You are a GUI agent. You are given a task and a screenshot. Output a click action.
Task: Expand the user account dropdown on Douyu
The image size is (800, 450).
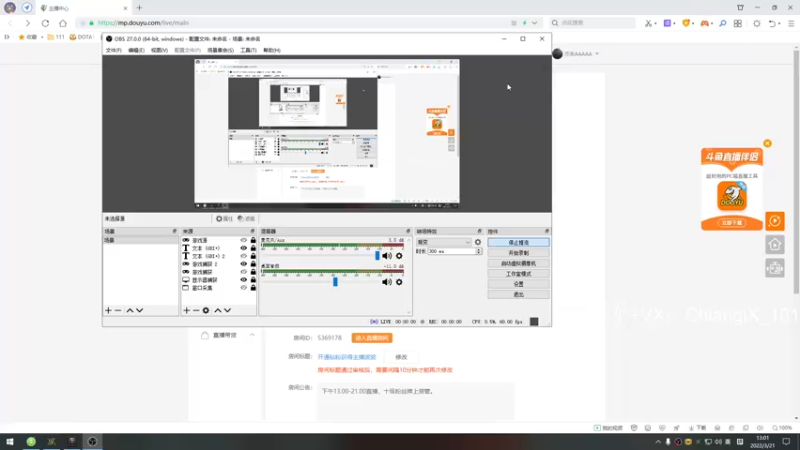[597, 54]
